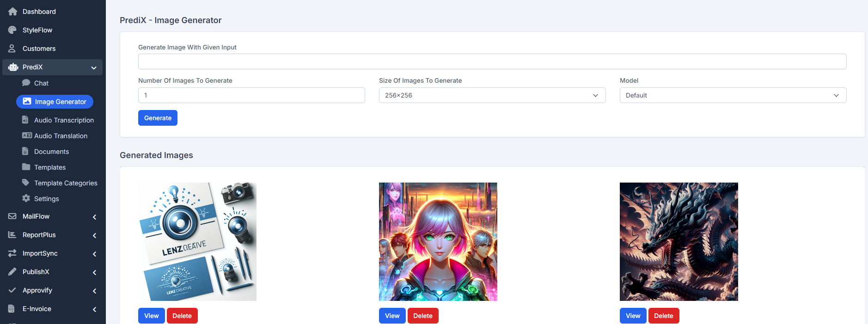Click the Generate Image With Given Input field

pos(492,61)
